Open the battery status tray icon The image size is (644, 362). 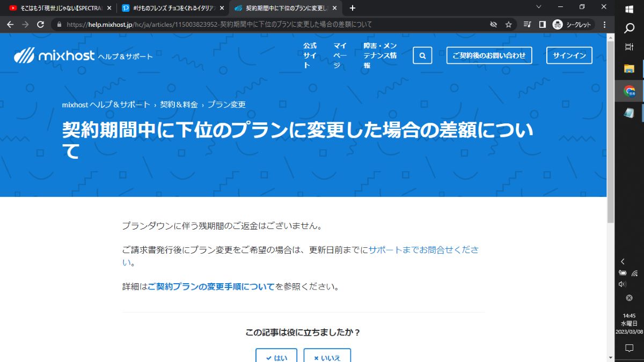(623, 274)
